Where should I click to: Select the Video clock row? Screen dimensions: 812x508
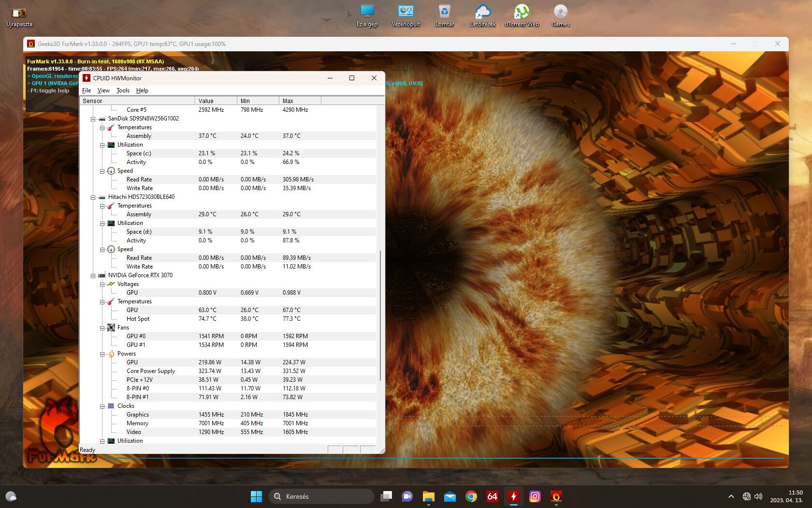(228, 432)
